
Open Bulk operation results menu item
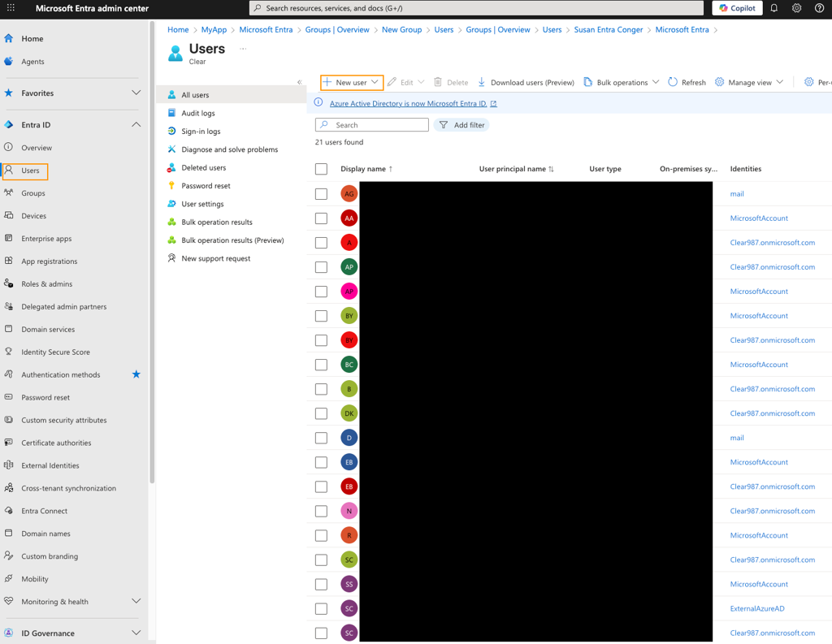pyautogui.click(x=216, y=222)
